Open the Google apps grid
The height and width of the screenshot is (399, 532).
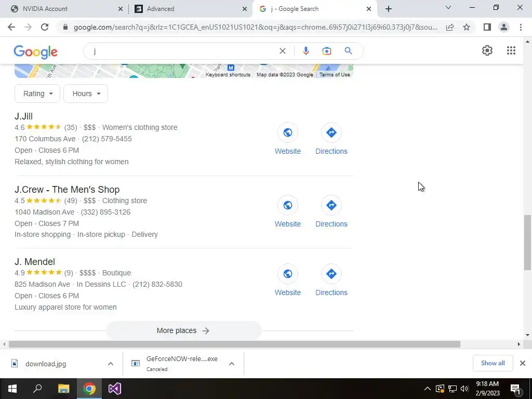[x=511, y=50]
